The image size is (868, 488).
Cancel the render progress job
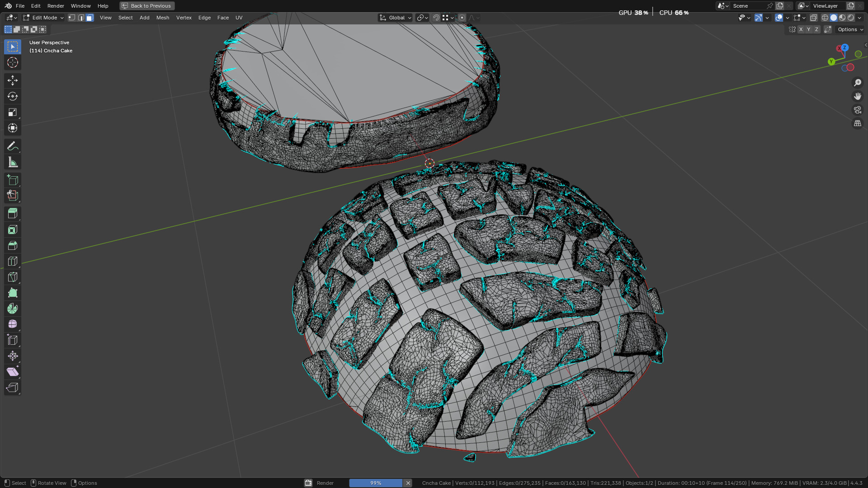click(408, 483)
